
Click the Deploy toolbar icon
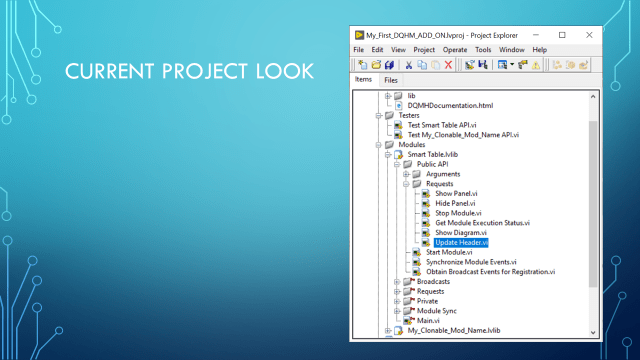tap(584, 65)
